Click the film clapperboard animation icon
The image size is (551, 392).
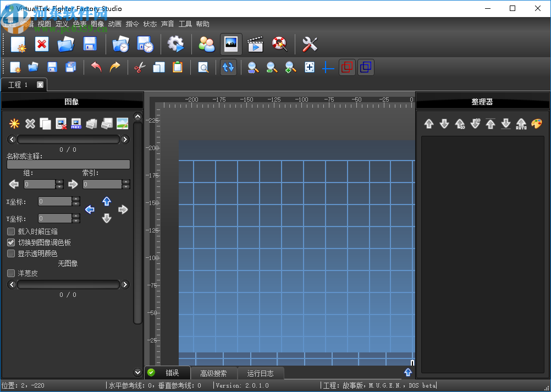(255, 44)
